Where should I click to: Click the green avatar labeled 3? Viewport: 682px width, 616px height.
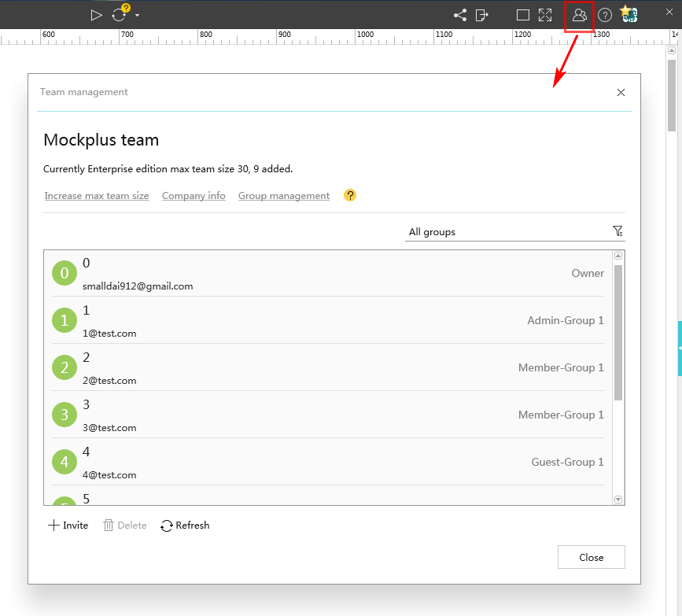coord(65,415)
